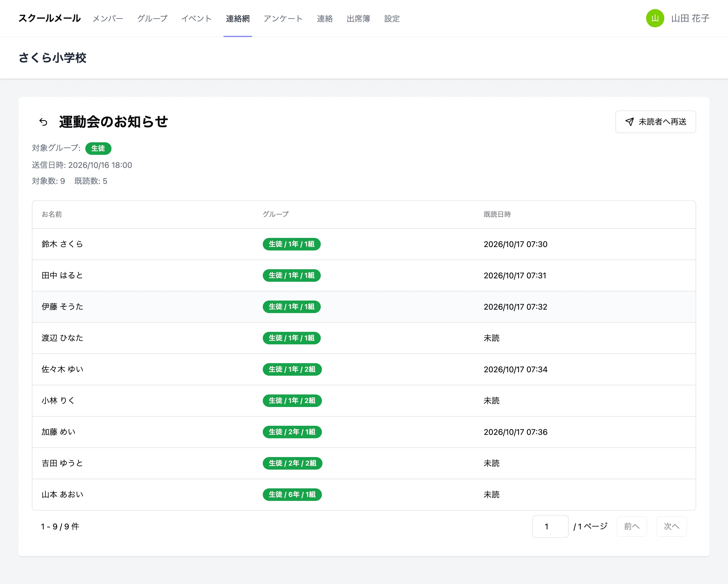Open the グループ tab
The image size is (728, 584).
[x=152, y=18]
